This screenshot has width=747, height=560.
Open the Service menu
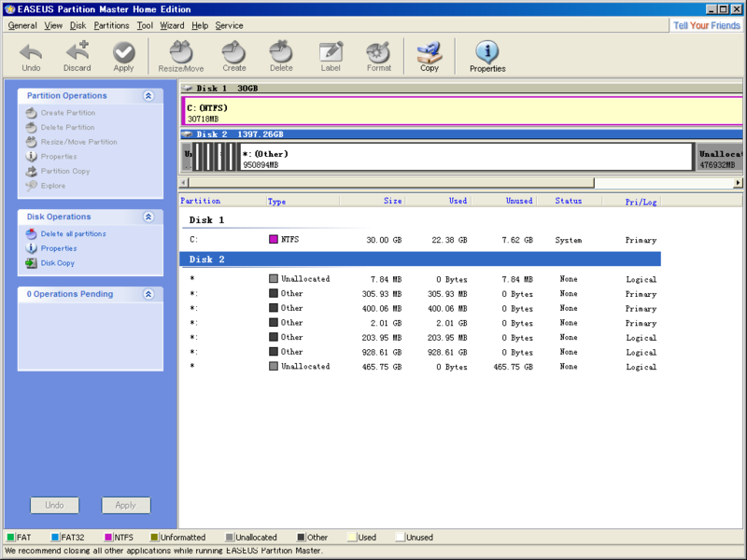coord(229,26)
